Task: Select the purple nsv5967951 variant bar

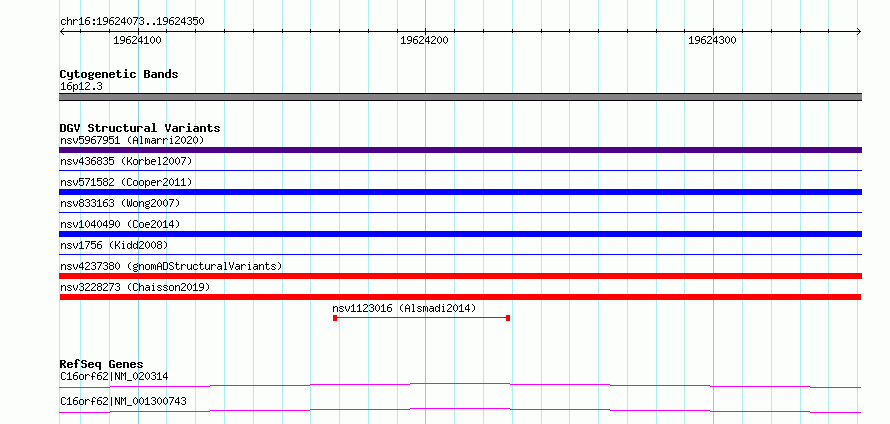Action: click(x=460, y=150)
